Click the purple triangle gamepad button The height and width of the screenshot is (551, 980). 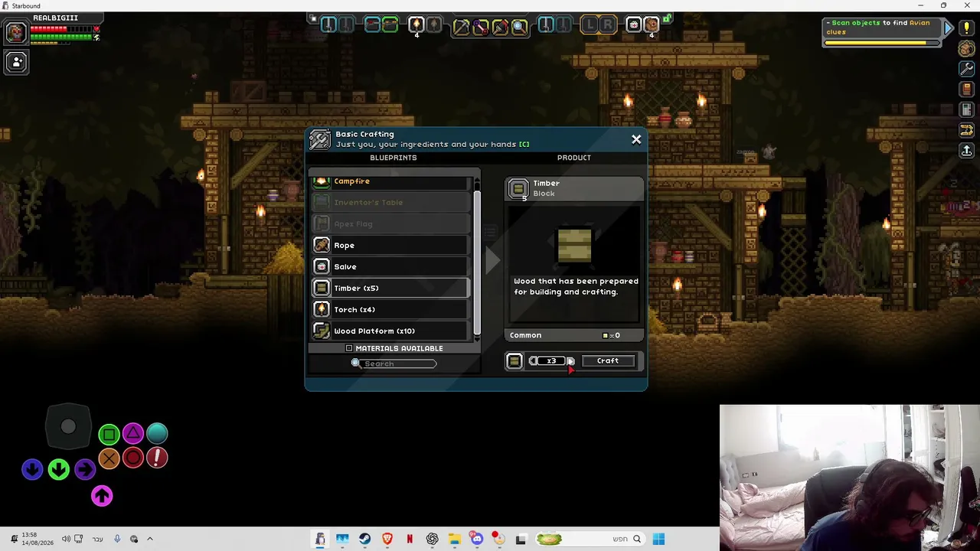pyautogui.click(x=133, y=434)
